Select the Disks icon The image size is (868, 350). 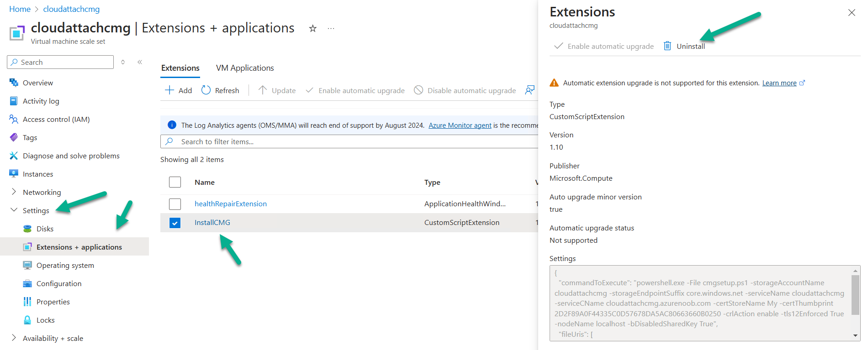tap(27, 229)
